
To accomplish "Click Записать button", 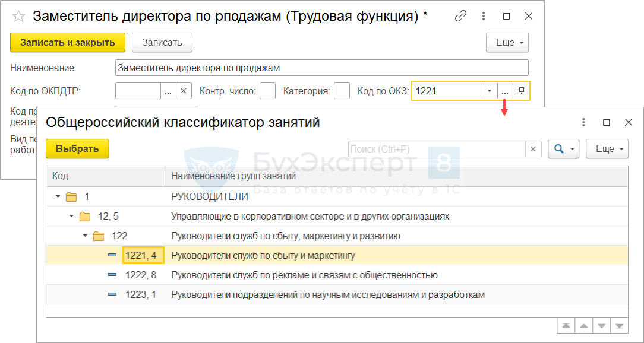I will [162, 43].
